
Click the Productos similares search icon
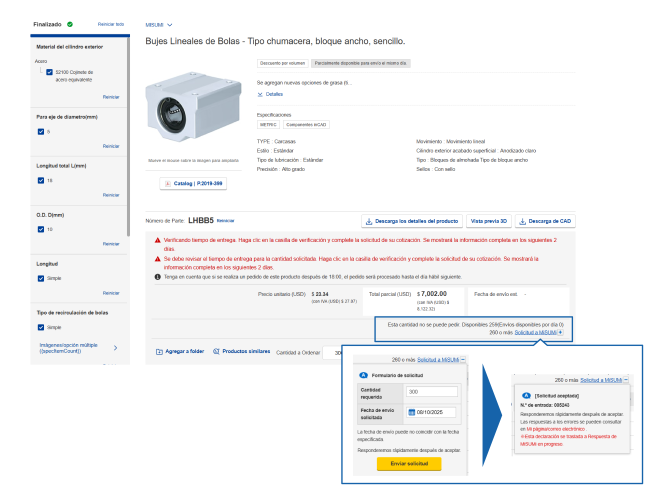[x=215, y=351]
